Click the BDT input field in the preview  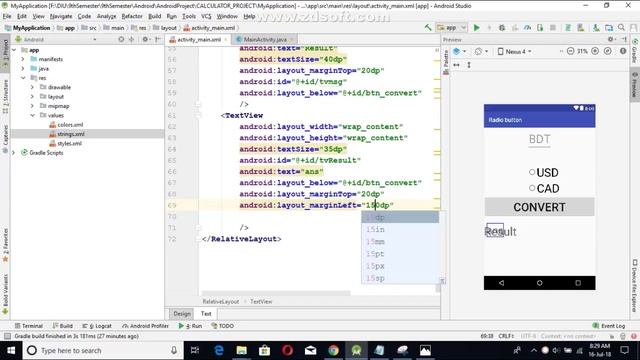[539, 139]
